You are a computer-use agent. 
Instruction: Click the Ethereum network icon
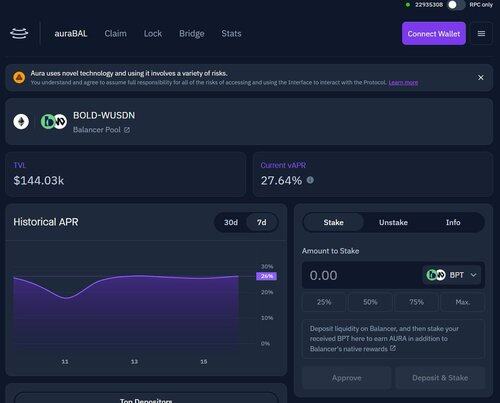tap(21, 122)
